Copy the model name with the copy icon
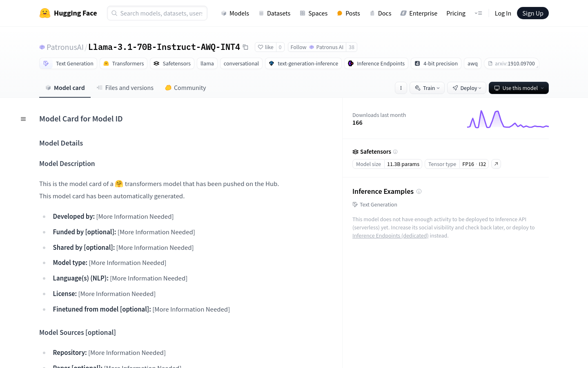This screenshot has height=368, width=588. (245, 47)
